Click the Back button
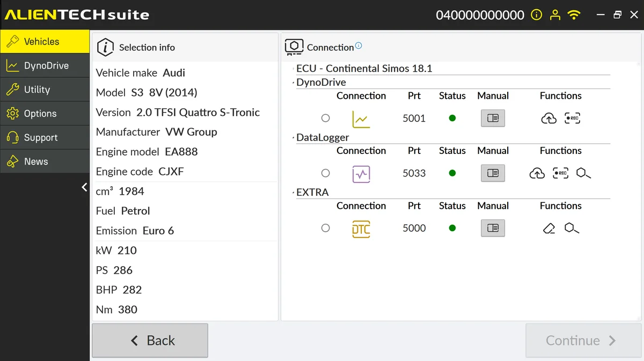This screenshot has width=644, height=361. tap(150, 341)
